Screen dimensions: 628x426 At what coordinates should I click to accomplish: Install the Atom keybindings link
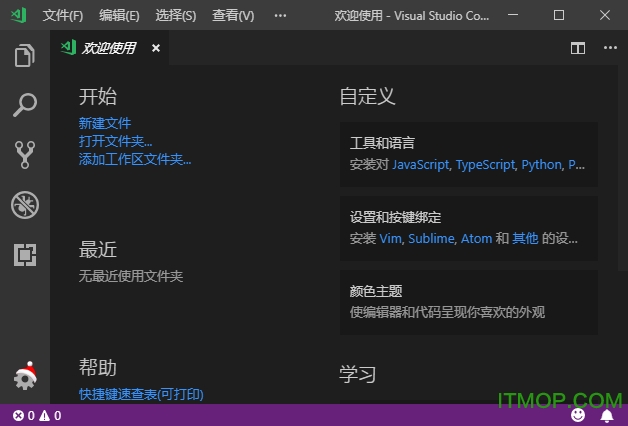pyautogui.click(x=476, y=239)
